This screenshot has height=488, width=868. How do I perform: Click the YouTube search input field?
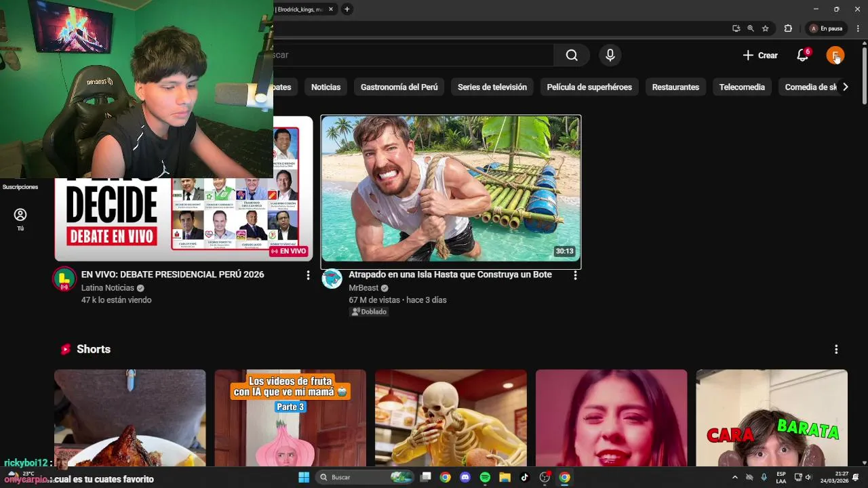pyautogui.click(x=414, y=56)
